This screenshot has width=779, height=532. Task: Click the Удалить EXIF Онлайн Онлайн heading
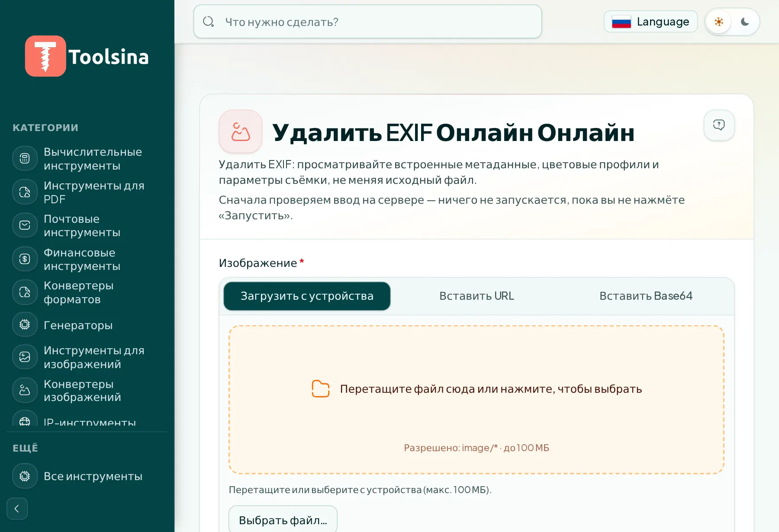point(453,132)
